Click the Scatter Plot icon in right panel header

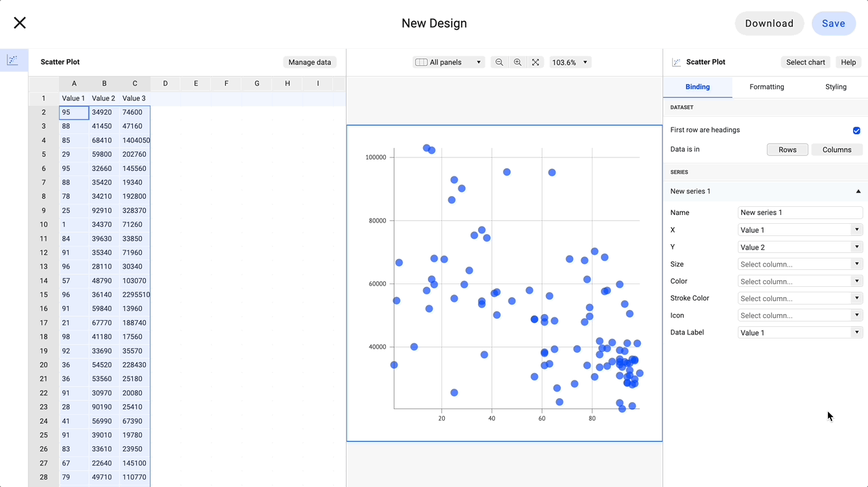coord(675,62)
